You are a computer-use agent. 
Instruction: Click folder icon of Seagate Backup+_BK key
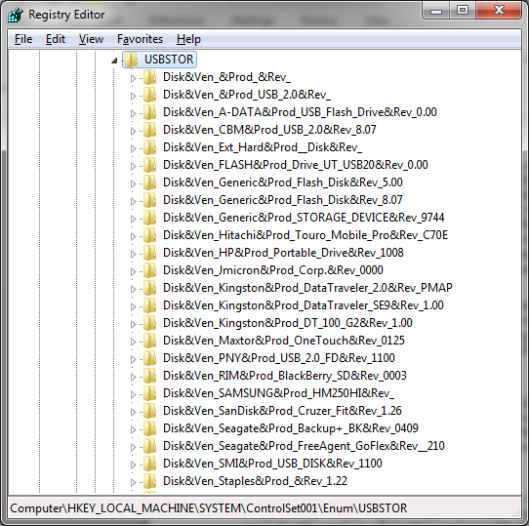(x=149, y=428)
